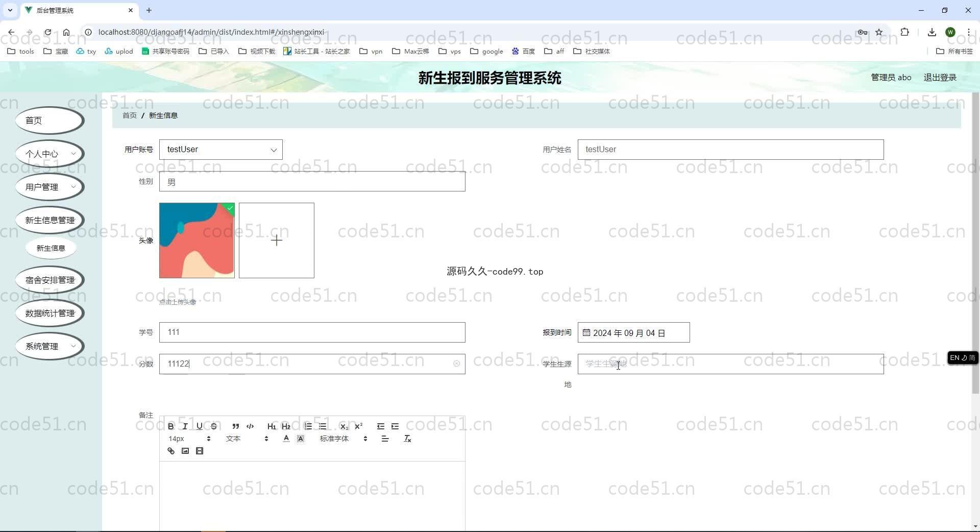This screenshot has width=980, height=532.
Task: Insert a video in the editor
Action: coord(200,451)
